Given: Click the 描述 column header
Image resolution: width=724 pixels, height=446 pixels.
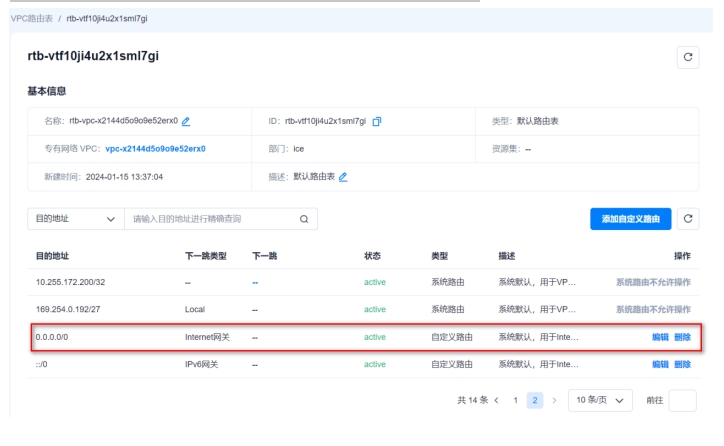Looking at the screenshot, I should tap(507, 256).
